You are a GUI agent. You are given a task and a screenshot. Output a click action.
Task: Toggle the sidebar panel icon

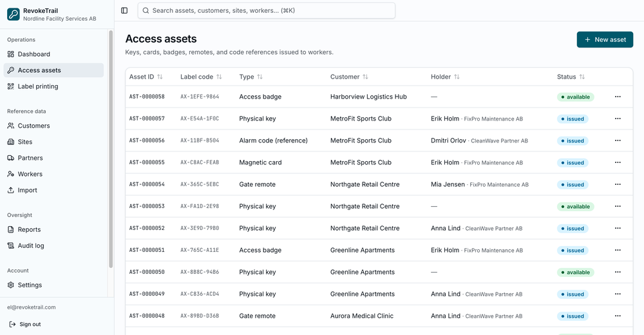pyautogui.click(x=124, y=11)
